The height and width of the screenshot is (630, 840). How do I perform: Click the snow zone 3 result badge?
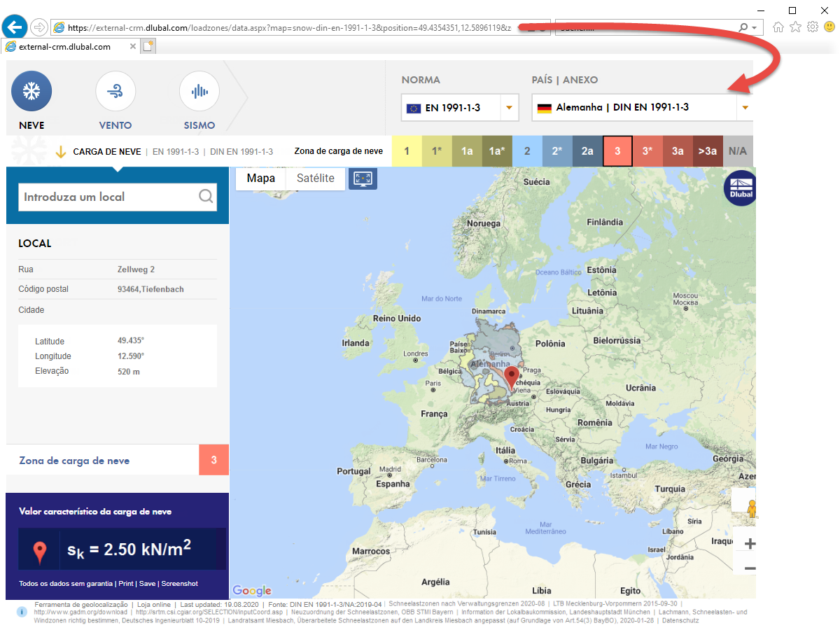pos(214,461)
